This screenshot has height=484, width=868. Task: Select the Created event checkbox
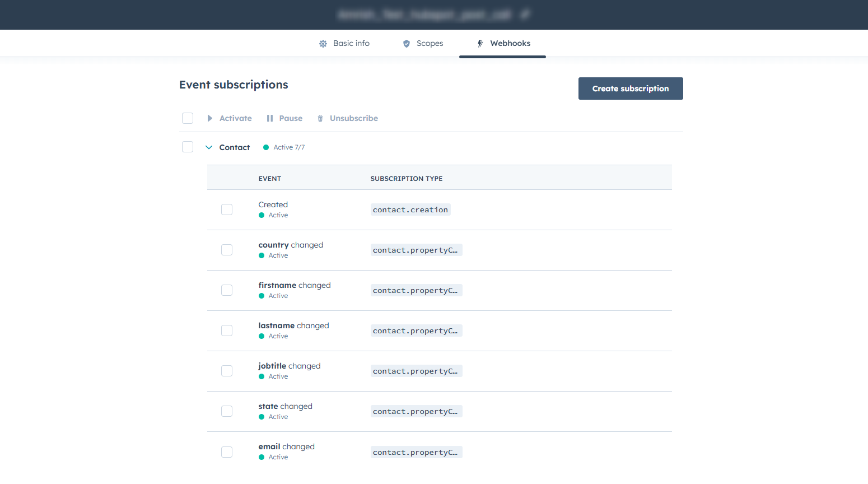[227, 210]
